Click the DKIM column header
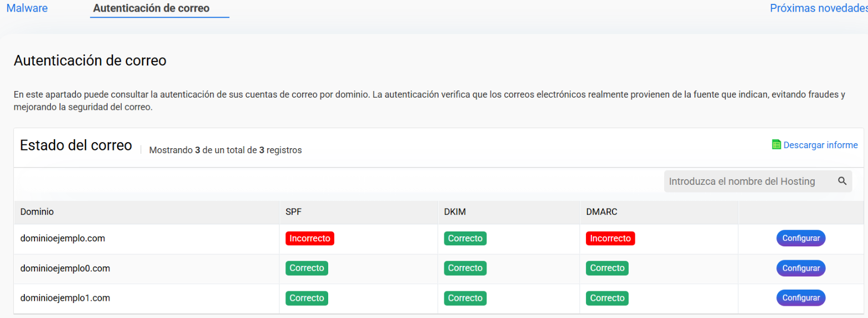Viewport: 868px width, 318px height. click(x=454, y=211)
